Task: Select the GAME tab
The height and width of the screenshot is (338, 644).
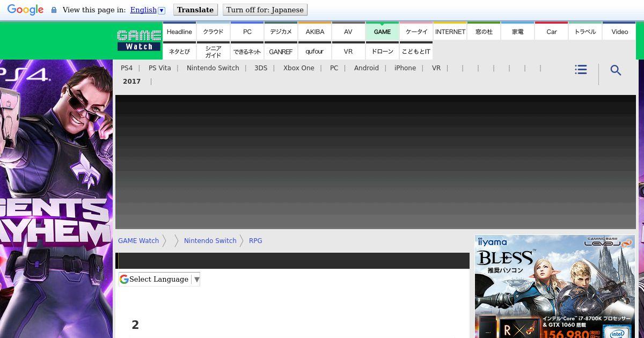Action: [x=382, y=31]
